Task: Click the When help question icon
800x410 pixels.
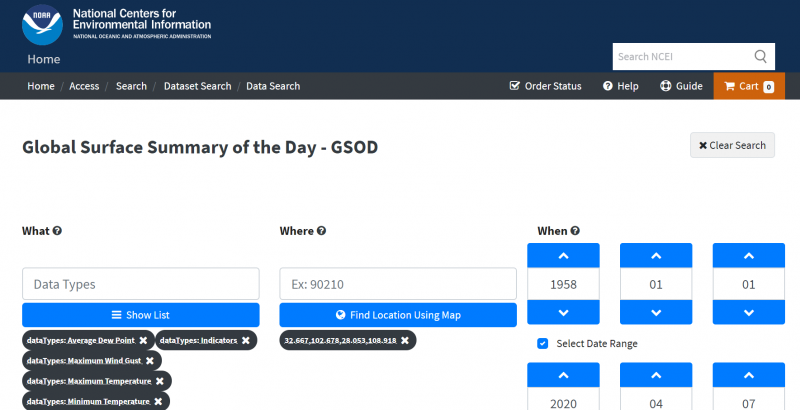Action: point(575,231)
